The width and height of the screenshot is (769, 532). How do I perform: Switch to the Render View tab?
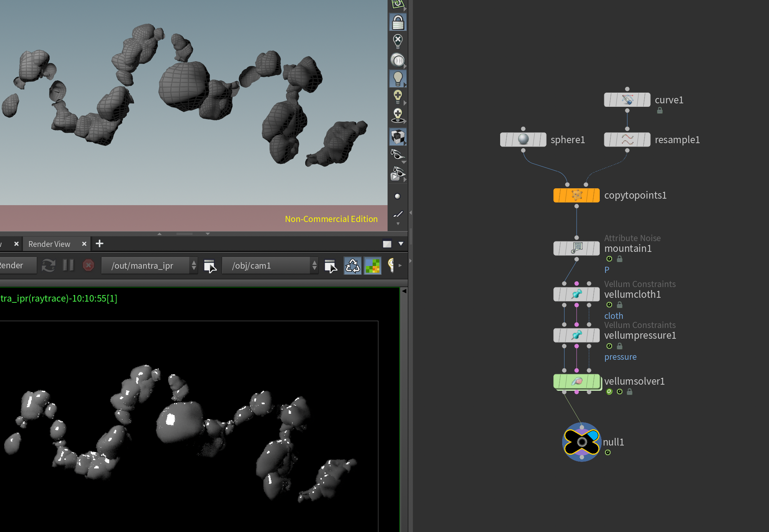49,244
